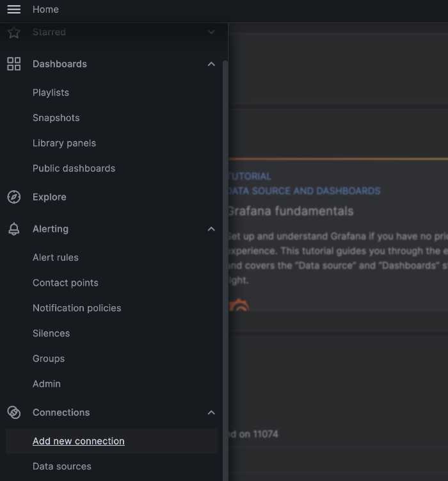Close the navigation menu via hamburger icon
This screenshot has height=481, width=448.
pyautogui.click(x=14, y=9)
